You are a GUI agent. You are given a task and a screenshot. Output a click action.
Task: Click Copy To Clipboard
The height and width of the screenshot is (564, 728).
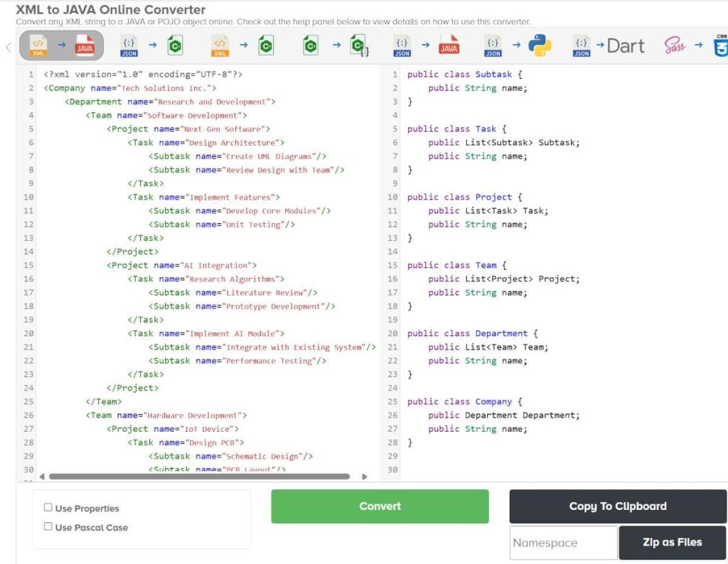(x=617, y=506)
